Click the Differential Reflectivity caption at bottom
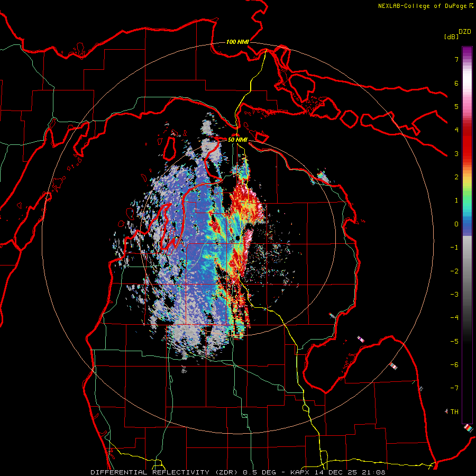The width and height of the screenshot is (476, 476). click(237, 472)
